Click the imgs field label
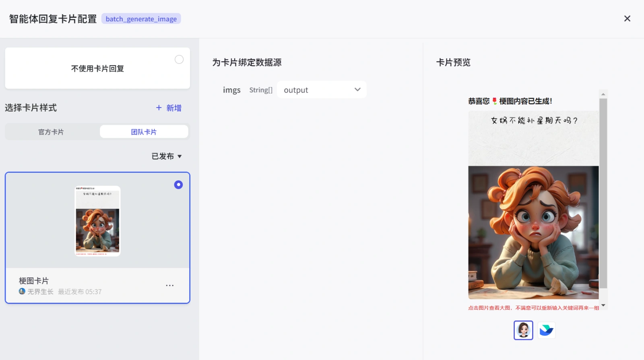This screenshot has height=360, width=644. click(x=232, y=90)
